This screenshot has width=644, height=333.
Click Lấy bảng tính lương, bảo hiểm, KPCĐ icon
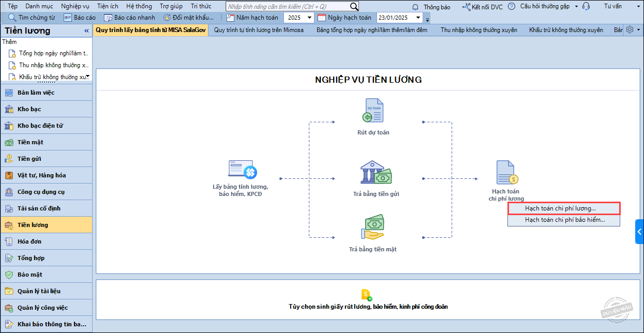[x=243, y=170]
